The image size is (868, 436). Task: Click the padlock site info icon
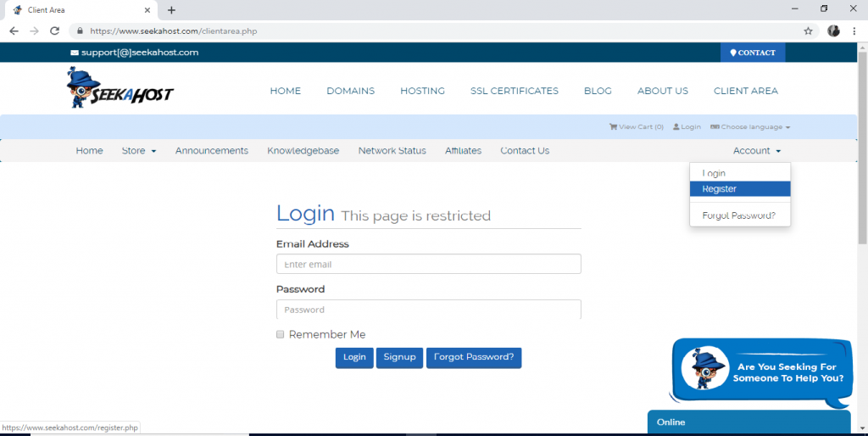point(80,31)
